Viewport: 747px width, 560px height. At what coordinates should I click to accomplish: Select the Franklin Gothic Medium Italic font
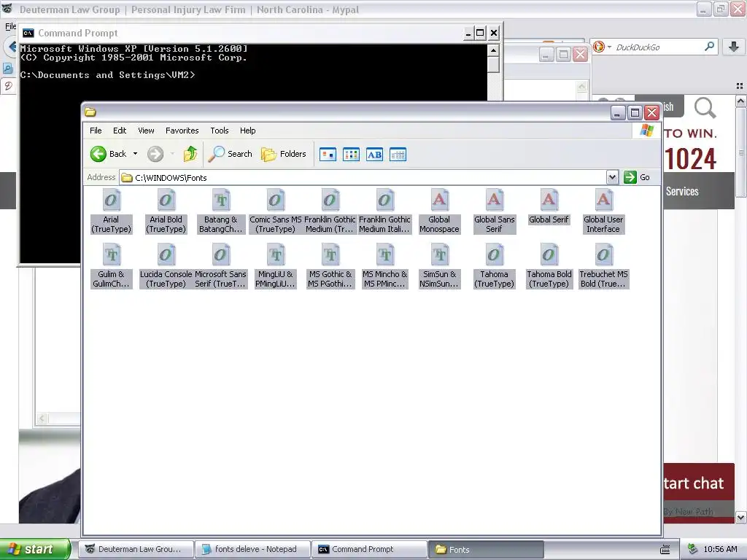click(385, 211)
